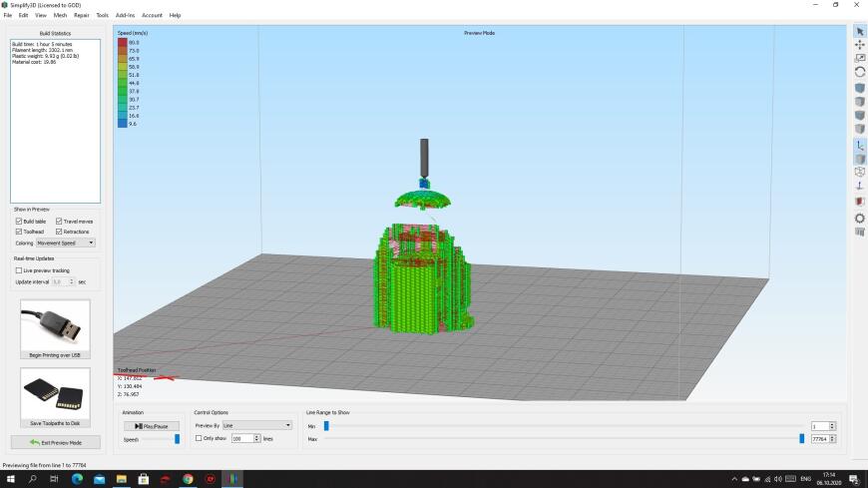Open the Account menu
Viewport: 868px width, 488px height.
coord(153,16)
